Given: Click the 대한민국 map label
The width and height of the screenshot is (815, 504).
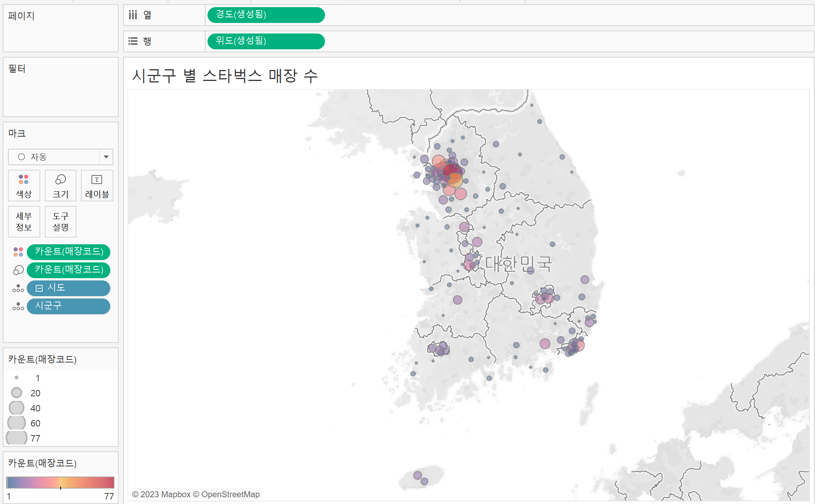Looking at the screenshot, I should point(518,264).
